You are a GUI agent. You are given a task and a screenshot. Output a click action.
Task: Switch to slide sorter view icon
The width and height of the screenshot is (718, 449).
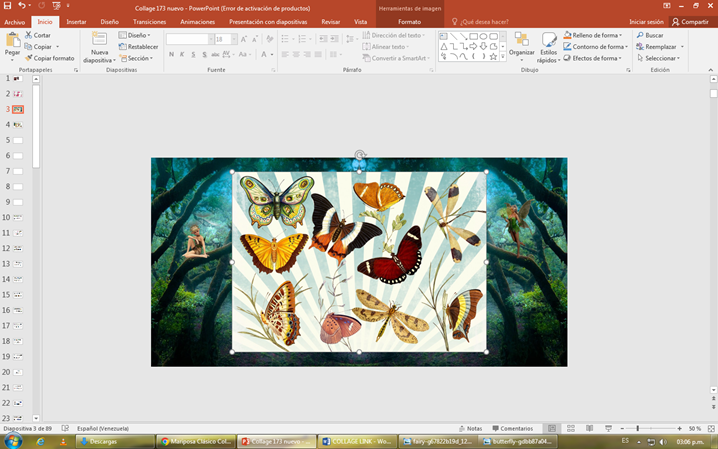pyautogui.click(x=571, y=428)
